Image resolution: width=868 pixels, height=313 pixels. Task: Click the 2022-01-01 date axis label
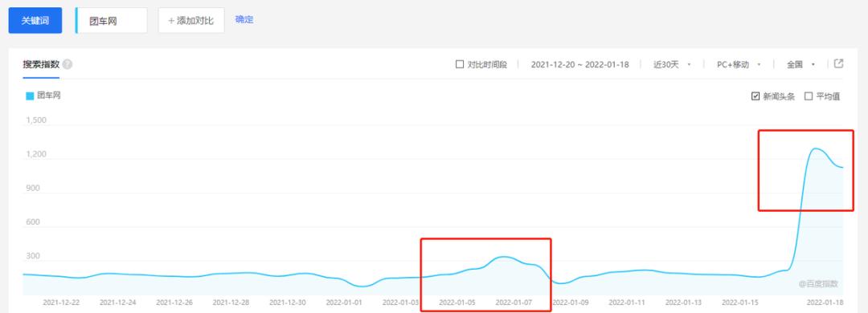(344, 303)
